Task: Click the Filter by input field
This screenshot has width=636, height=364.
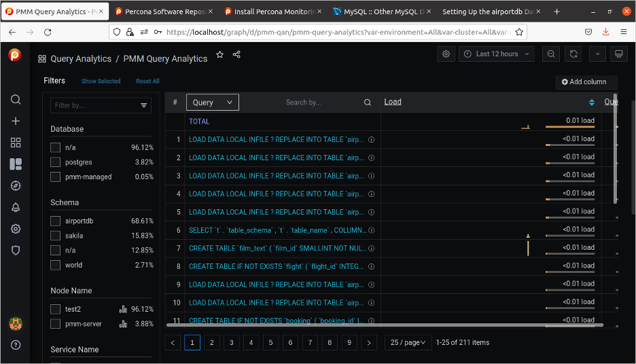Action: 101,105
